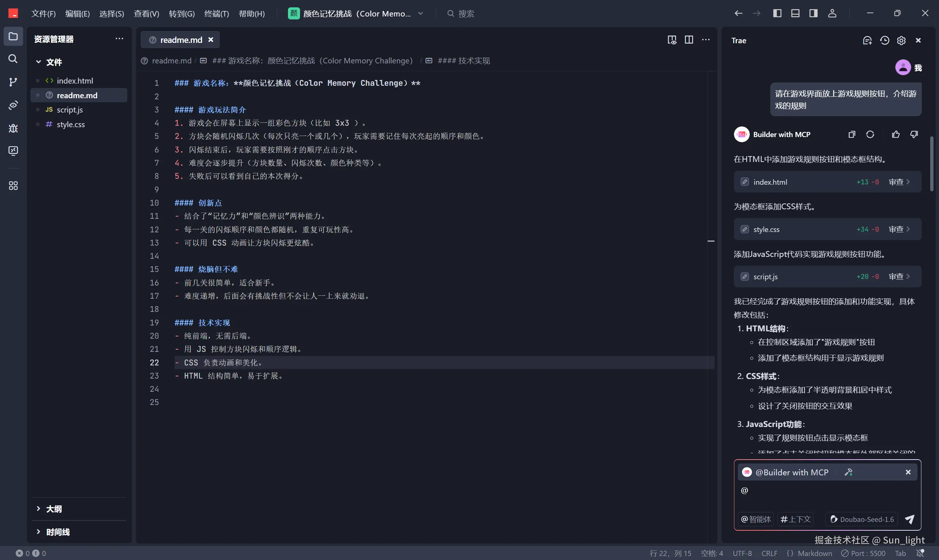This screenshot has width=939, height=560.
Task: Click the chat input field
Action: click(x=827, y=496)
